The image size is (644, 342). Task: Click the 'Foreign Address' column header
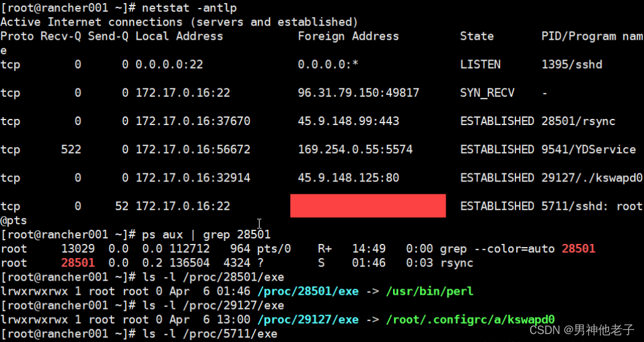coord(348,36)
